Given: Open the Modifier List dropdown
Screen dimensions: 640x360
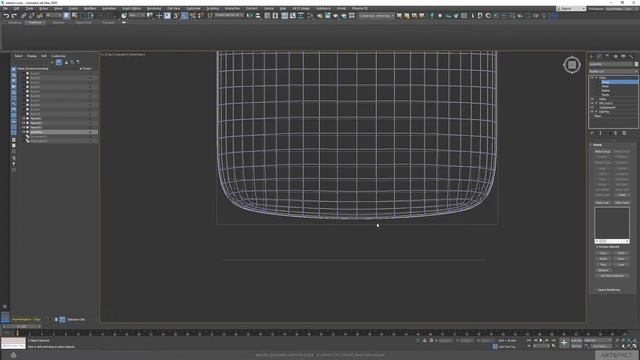Looking at the screenshot, I should pyautogui.click(x=613, y=71).
